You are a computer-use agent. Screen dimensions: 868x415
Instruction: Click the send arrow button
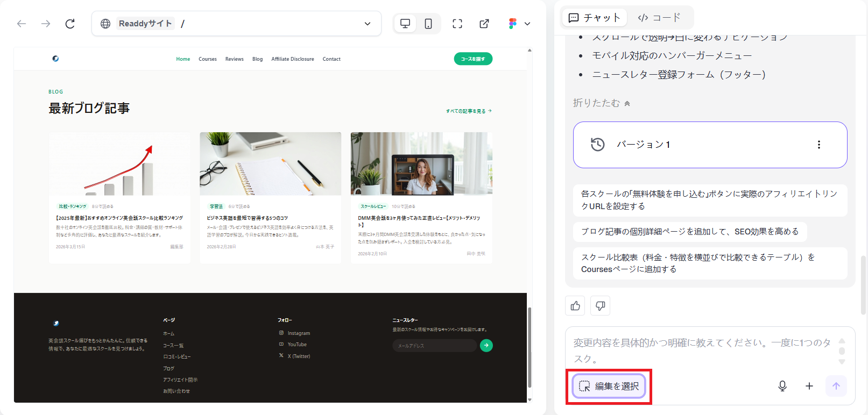coord(836,386)
